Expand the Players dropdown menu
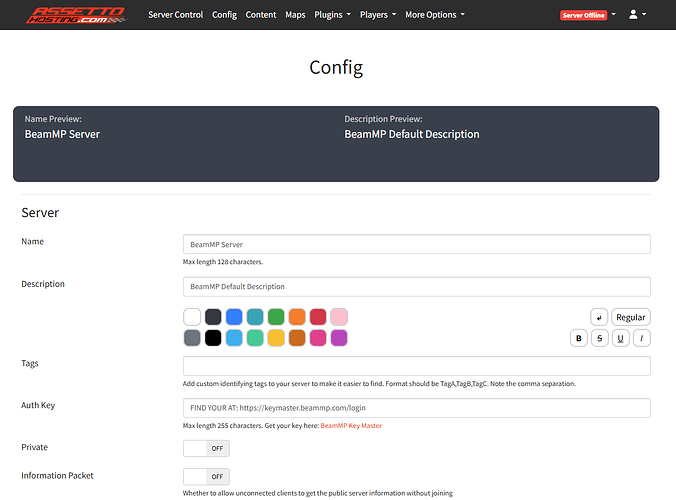Viewport: 676px width, 500px height. click(x=378, y=15)
